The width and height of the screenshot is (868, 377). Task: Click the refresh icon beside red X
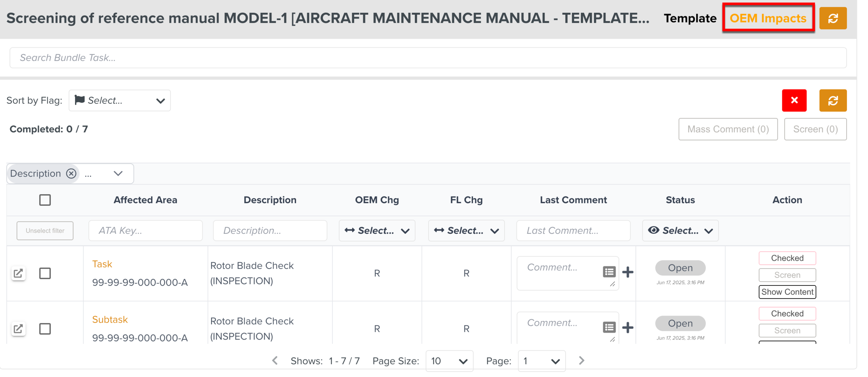point(833,101)
